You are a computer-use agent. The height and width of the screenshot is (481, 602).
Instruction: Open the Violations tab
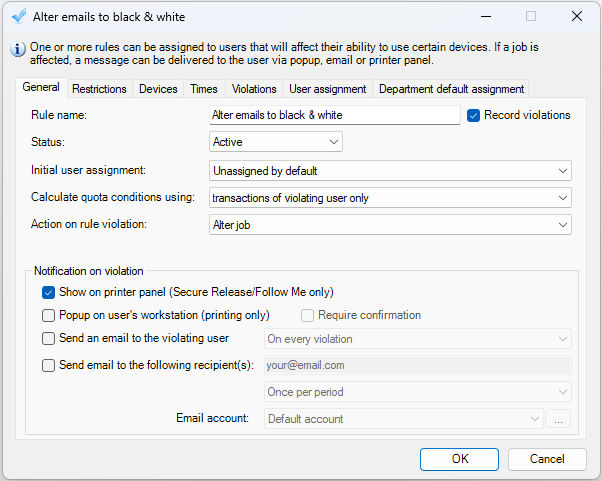(x=254, y=89)
